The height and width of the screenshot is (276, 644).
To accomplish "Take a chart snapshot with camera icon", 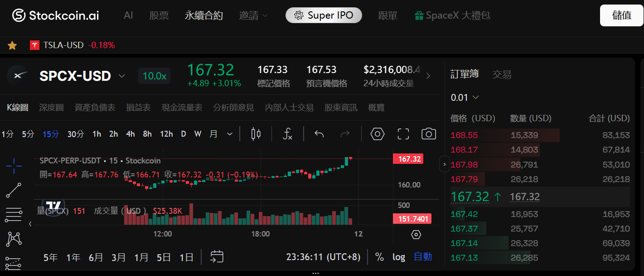I will pyautogui.click(x=429, y=134).
